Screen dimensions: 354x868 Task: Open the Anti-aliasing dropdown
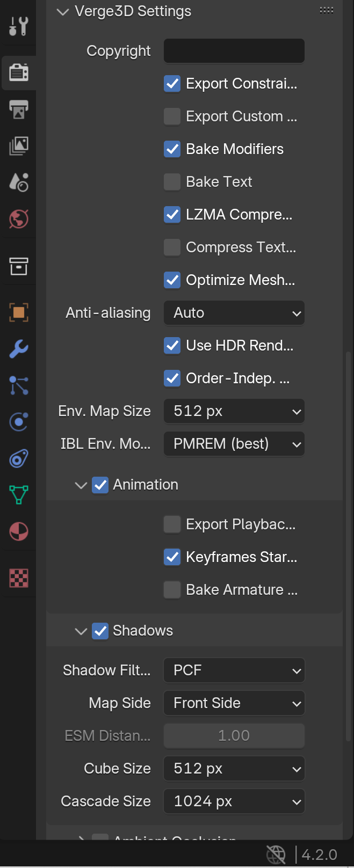pos(234,313)
